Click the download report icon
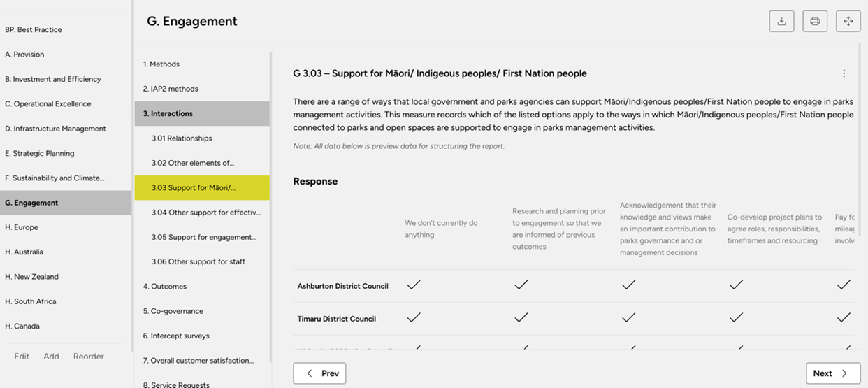The height and width of the screenshot is (388, 868). point(781,21)
